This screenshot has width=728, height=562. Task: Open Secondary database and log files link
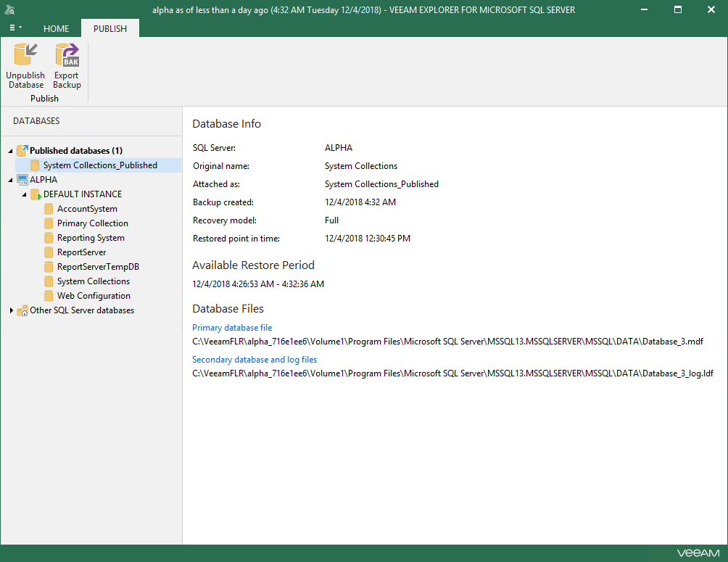click(255, 360)
